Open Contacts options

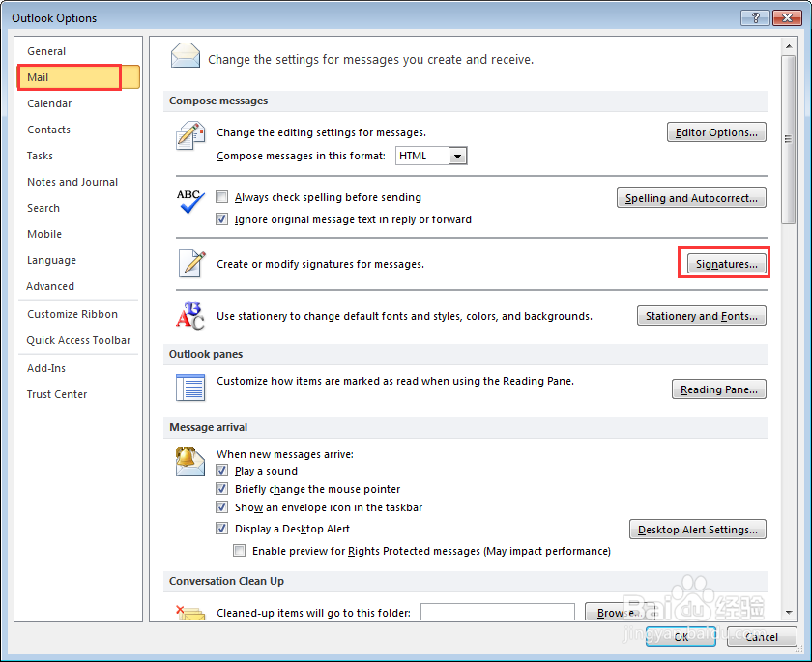[x=77, y=130]
